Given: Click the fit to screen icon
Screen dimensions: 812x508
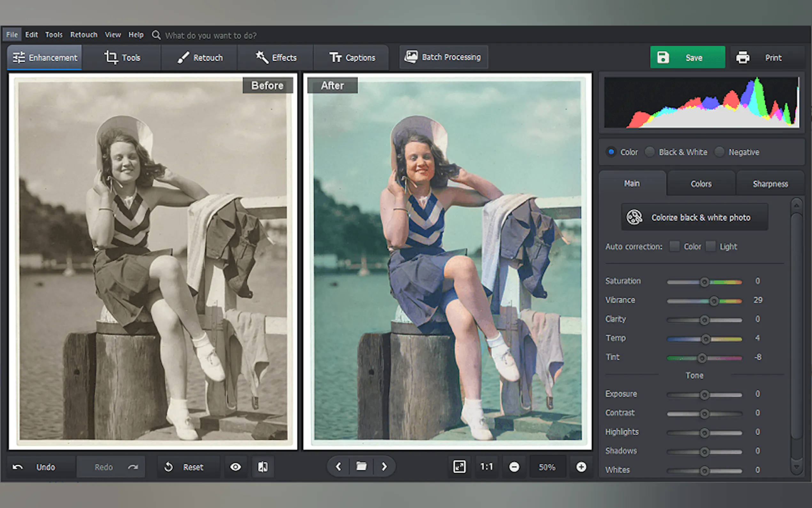Looking at the screenshot, I should click(459, 467).
